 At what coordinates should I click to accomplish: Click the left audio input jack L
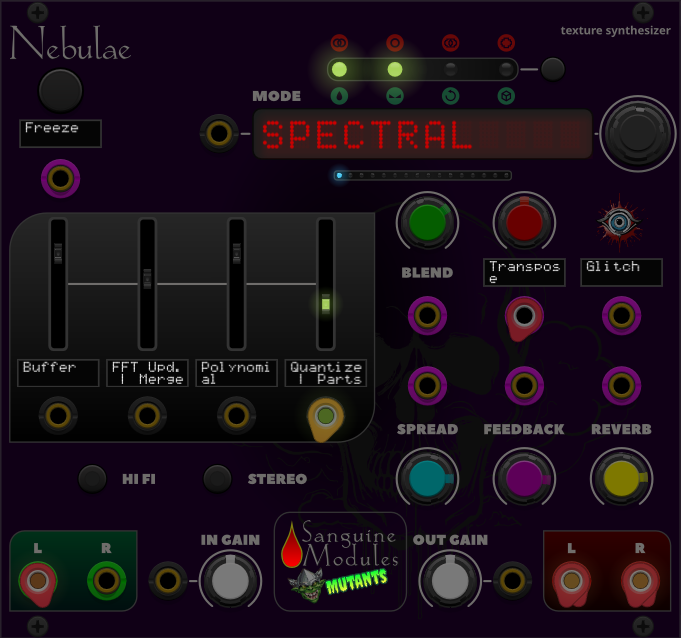(38, 581)
